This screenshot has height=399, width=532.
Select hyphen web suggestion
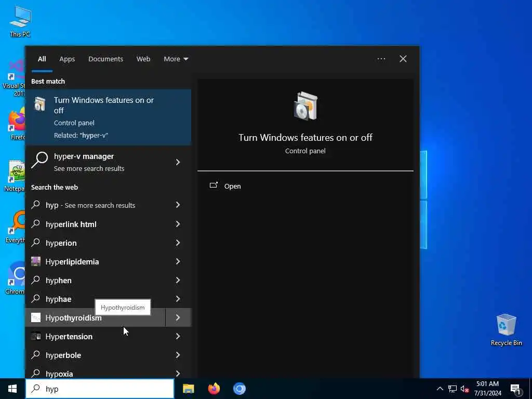pyautogui.click(x=96, y=280)
